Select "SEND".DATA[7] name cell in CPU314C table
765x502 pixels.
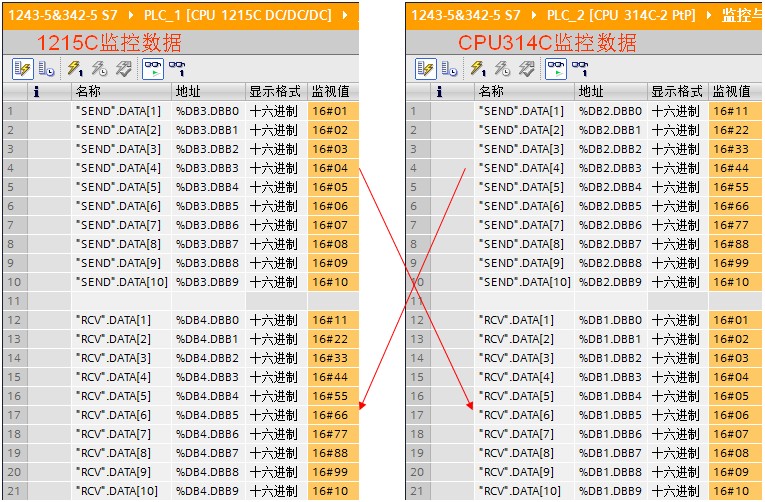click(x=524, y=225)
